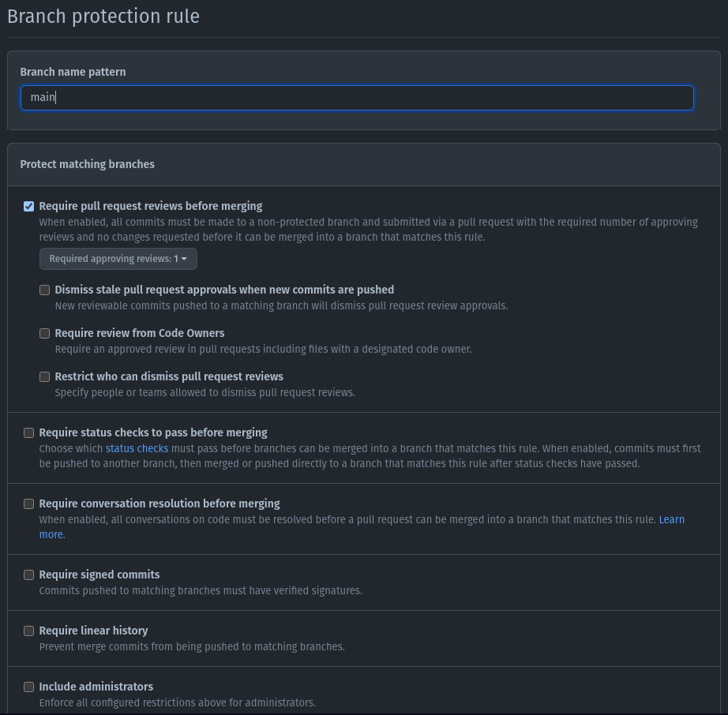Tick the Require linear history checkbox
This screenshot has width=728, height=715.
coord(28,631)
